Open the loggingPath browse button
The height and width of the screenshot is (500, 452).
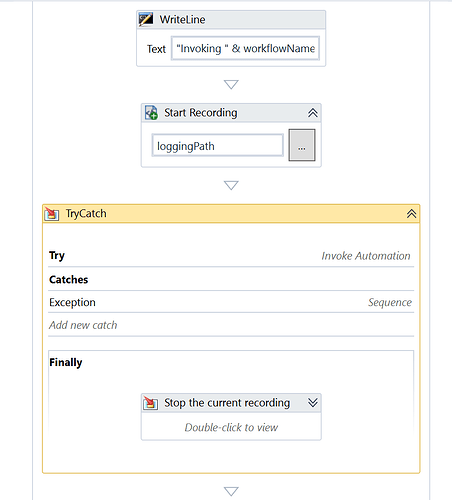[x=302, y=145]
